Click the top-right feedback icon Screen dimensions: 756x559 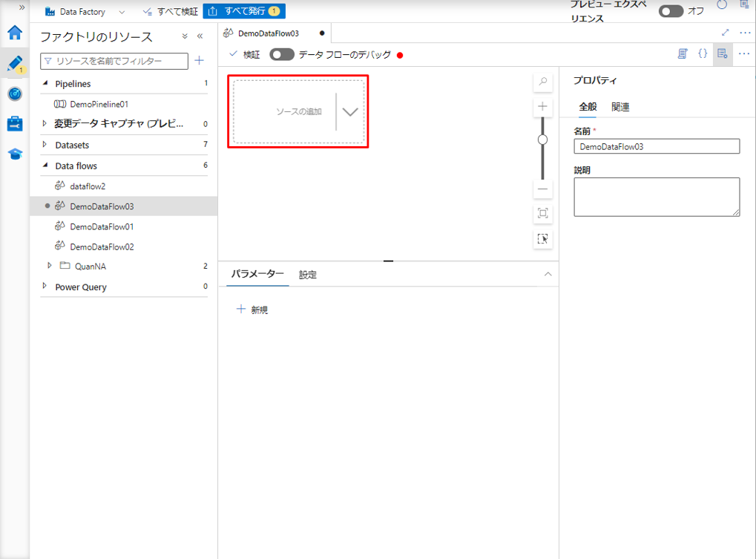click(744, 4)
